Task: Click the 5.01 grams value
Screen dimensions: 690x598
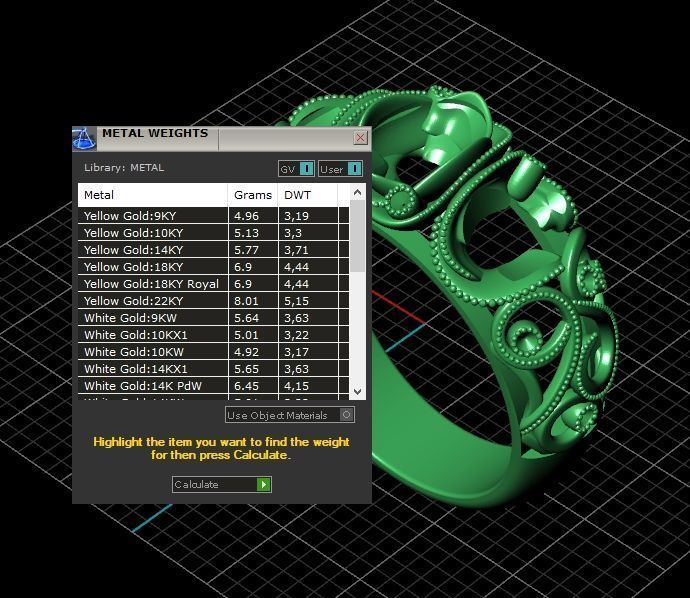Action: point(246,335)
